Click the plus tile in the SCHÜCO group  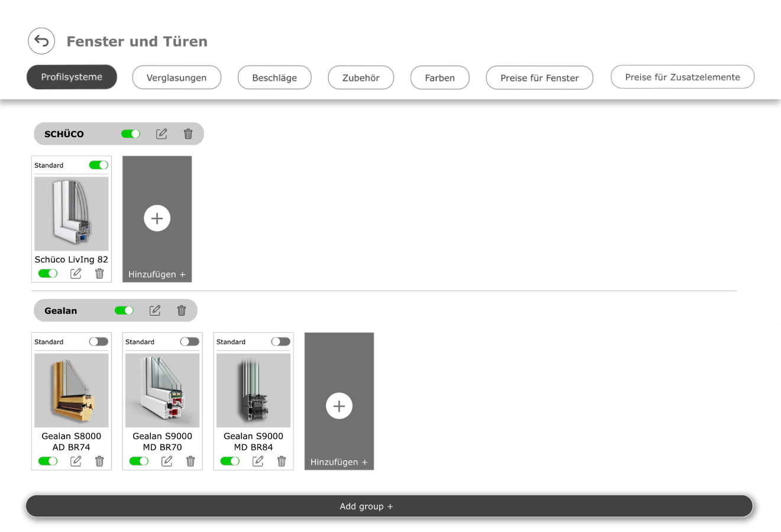157,218
